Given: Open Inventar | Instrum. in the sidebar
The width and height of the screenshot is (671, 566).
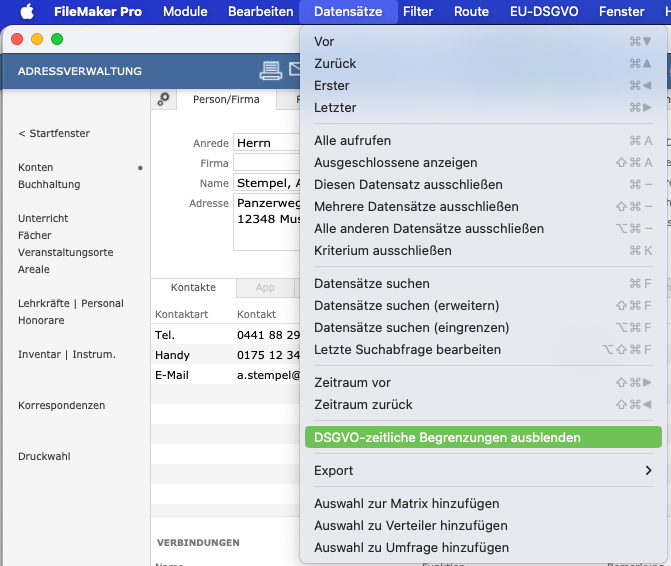Looking at the screenshot, I should tap(67, 354).
